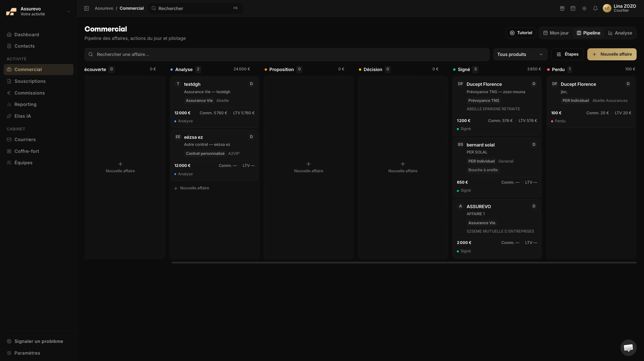Open Elias IA in sidebar
The image size is (644, 361).
point(39,116)
